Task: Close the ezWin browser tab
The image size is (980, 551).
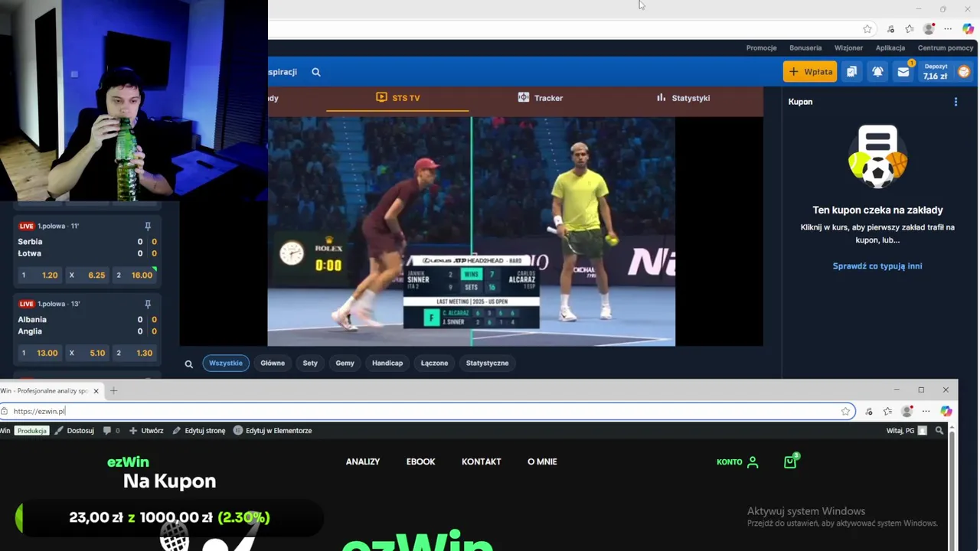Action: point(96,391)
